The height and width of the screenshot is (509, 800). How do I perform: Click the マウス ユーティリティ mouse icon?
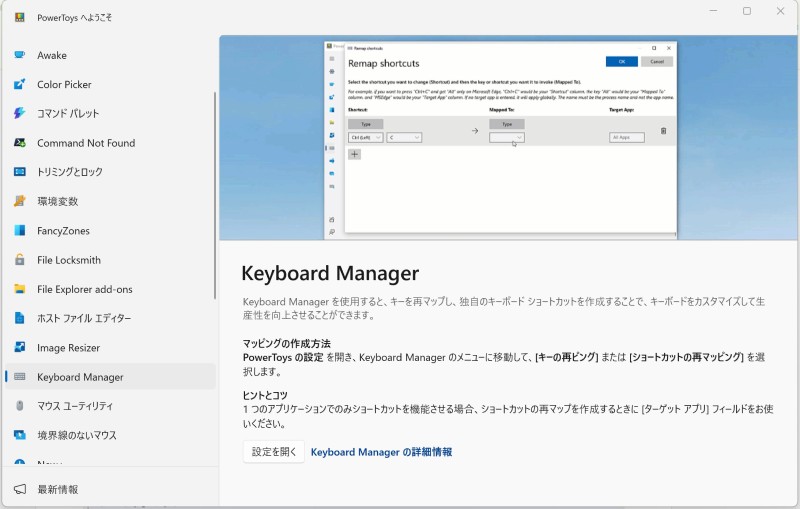tap(19, 406)
